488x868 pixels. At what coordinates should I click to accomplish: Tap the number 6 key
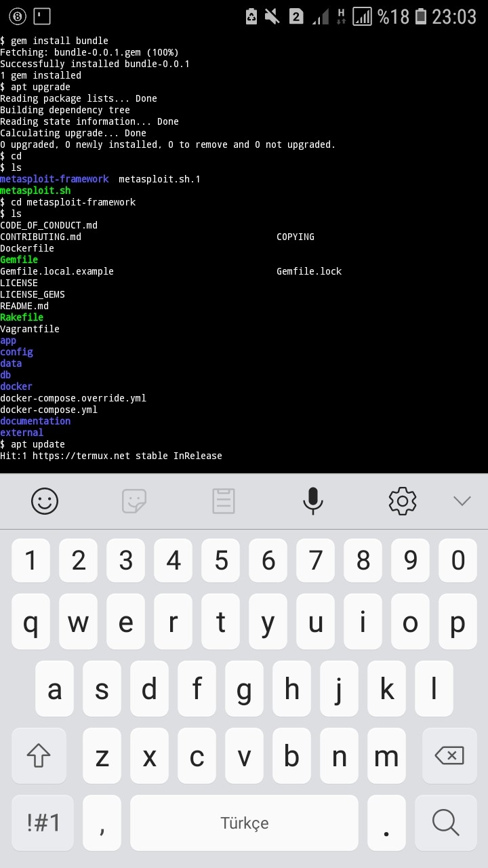(268, 560)
